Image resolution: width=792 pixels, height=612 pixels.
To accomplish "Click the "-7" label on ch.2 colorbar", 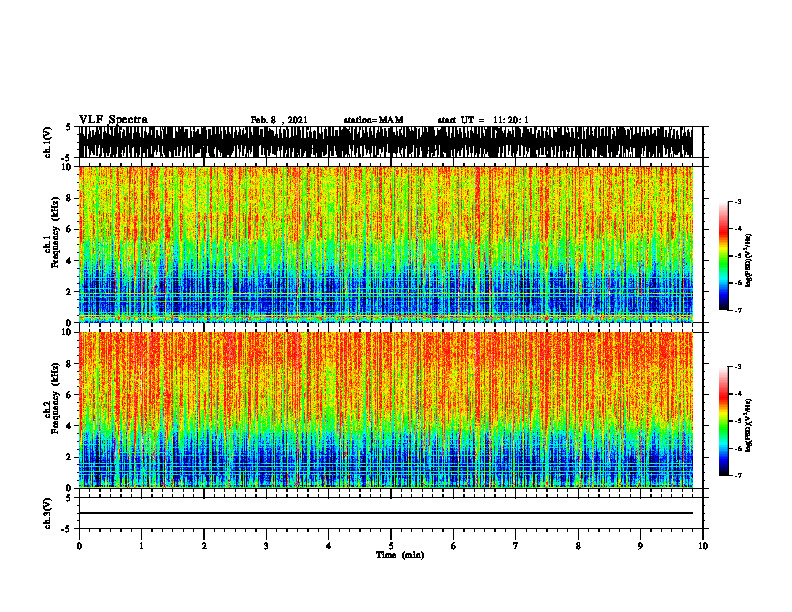I will point(738,476).
